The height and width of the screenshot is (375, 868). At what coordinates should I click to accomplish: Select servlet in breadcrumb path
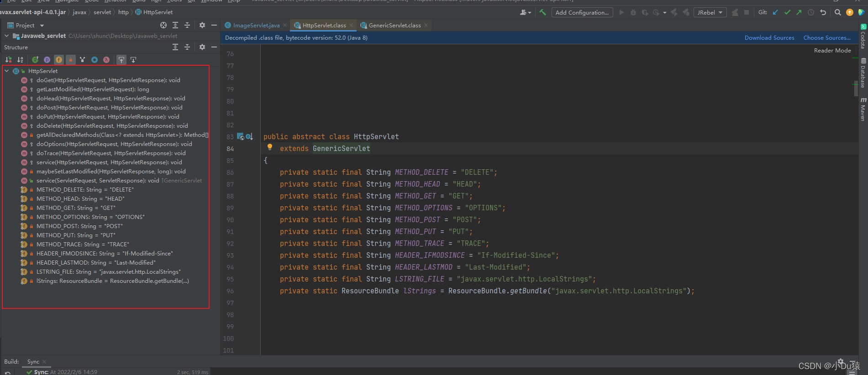point(102,12)
